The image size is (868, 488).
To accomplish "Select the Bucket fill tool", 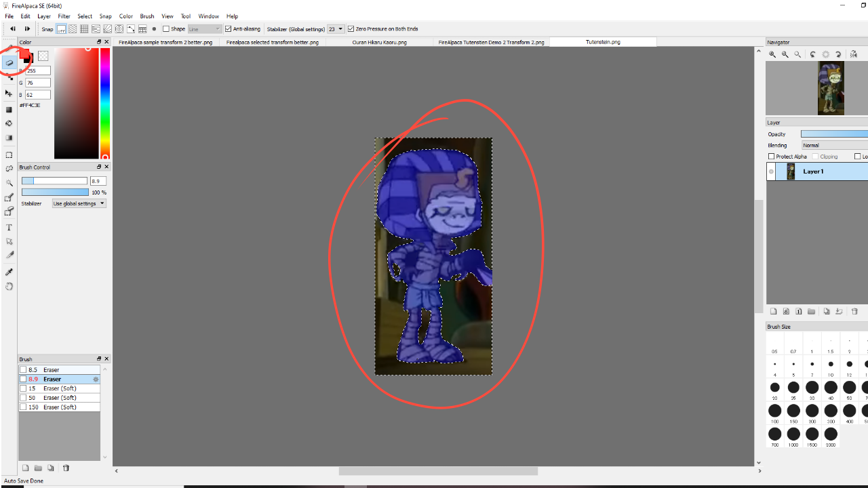I will 9,123.
